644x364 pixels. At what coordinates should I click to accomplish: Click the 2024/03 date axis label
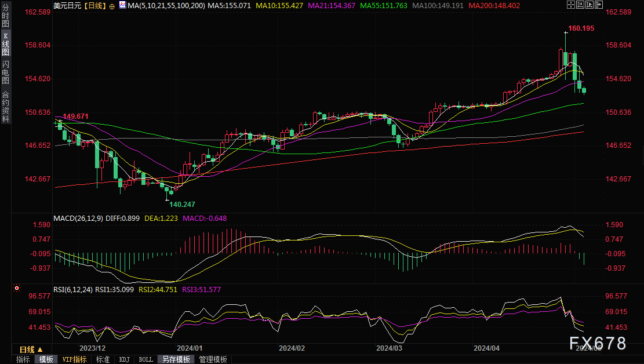[390, 348]
